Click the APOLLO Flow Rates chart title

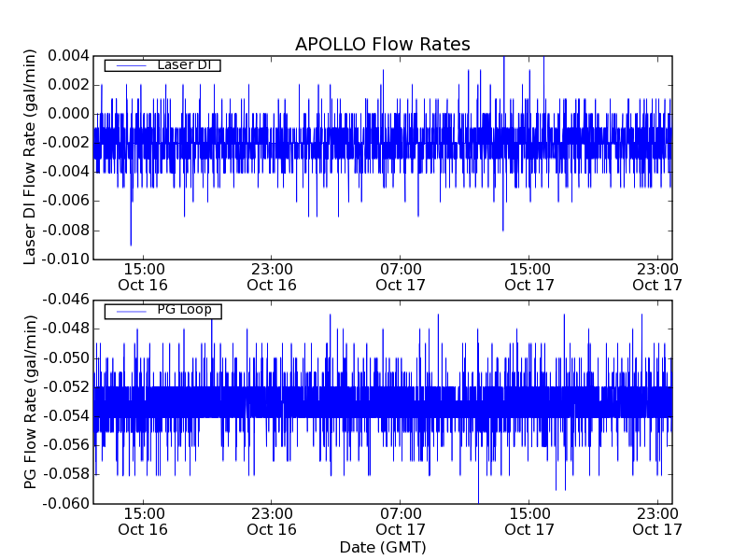pyautogui.click(x=383, y=44)
